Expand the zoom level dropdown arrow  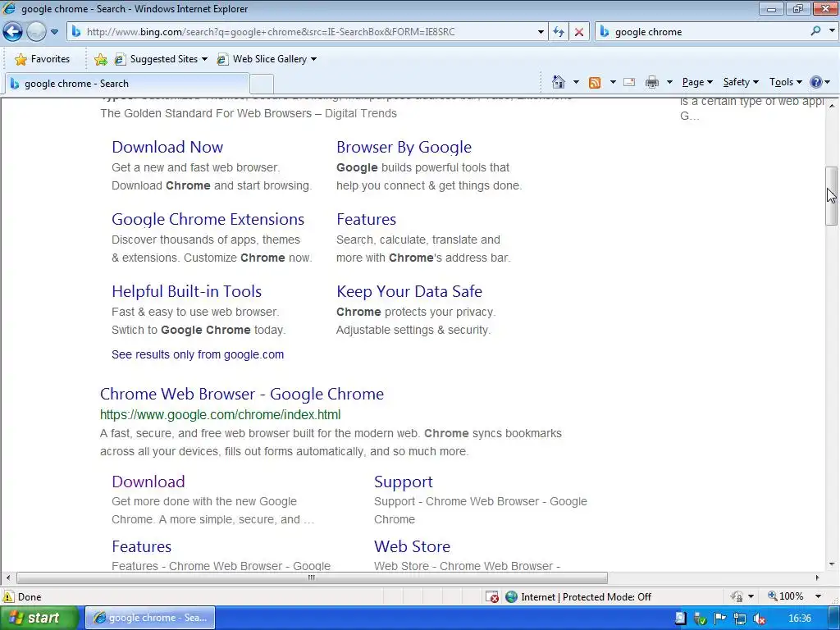tap(818, 596)
